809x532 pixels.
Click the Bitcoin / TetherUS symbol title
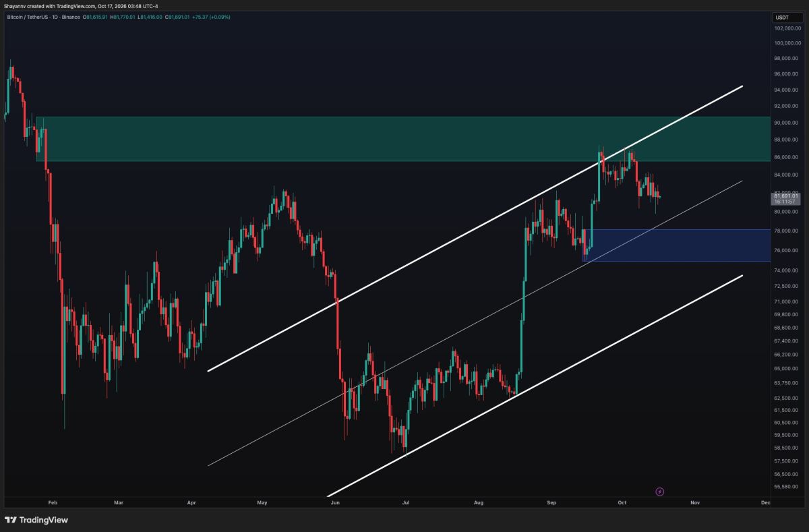coord(43,17)
